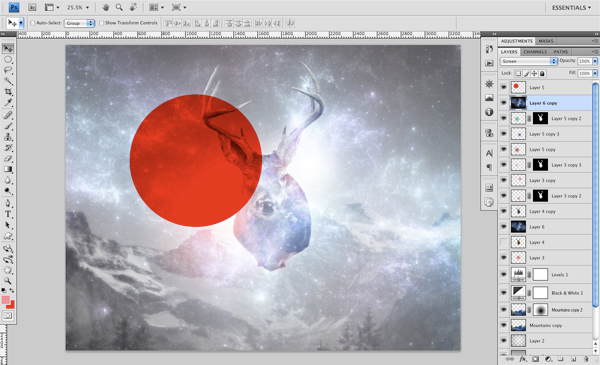Hide the Levels 1 adjustment layer

[x=504, y=274]
